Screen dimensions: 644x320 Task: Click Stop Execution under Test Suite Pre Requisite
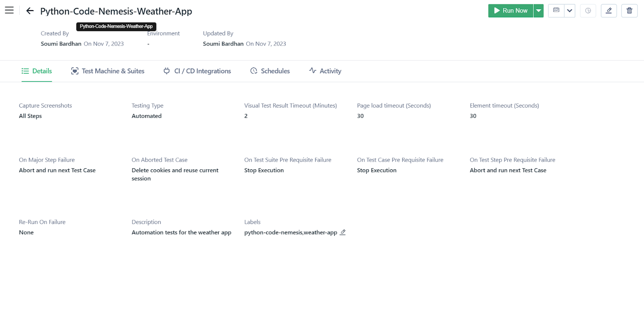click(x=264, y=170)
